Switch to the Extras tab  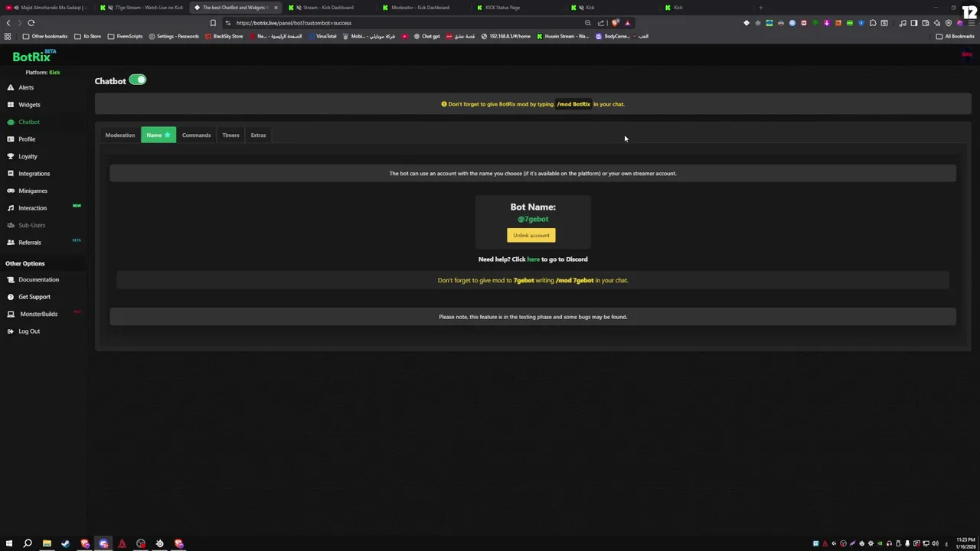[258, 135]
